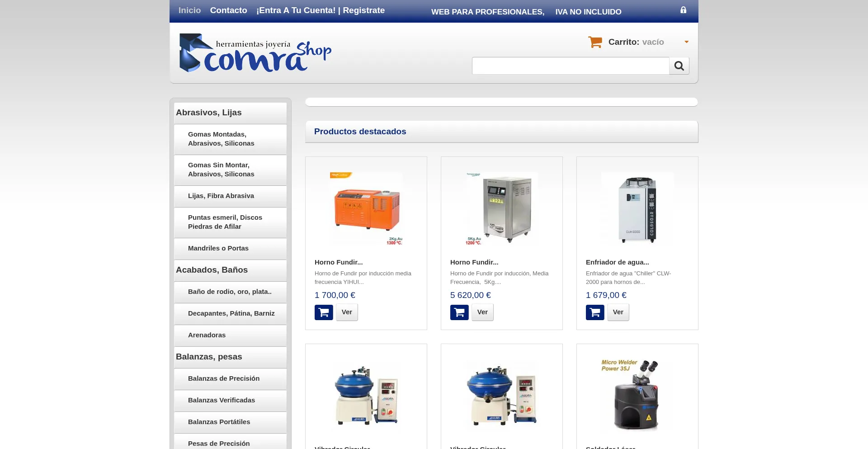Open Abrasivos, Lijas category

coord(231,113)
